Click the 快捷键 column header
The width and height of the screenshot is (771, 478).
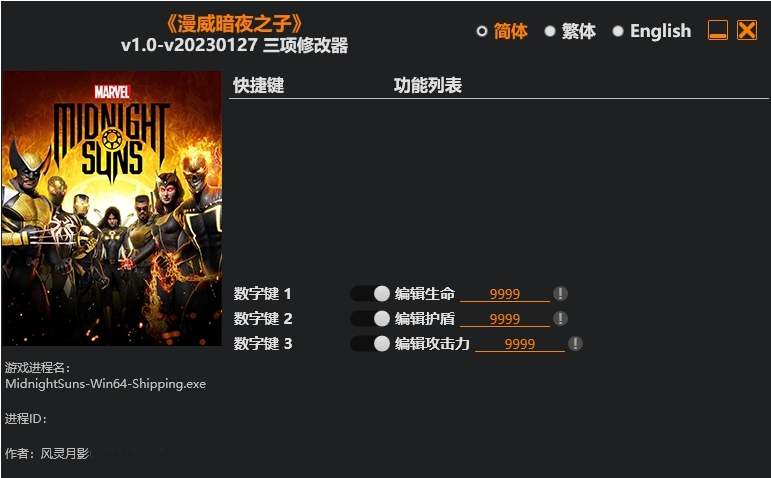[259, 85]
